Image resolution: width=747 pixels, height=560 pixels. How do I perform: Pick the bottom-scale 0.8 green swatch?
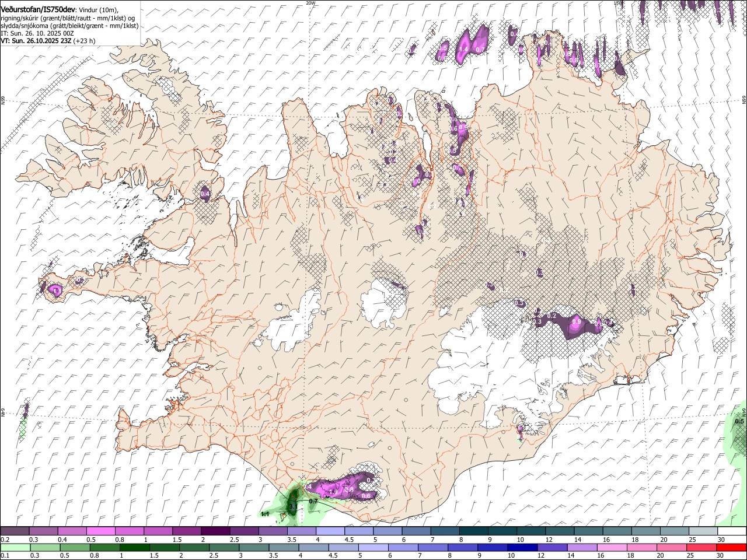[x=104, y=547]
